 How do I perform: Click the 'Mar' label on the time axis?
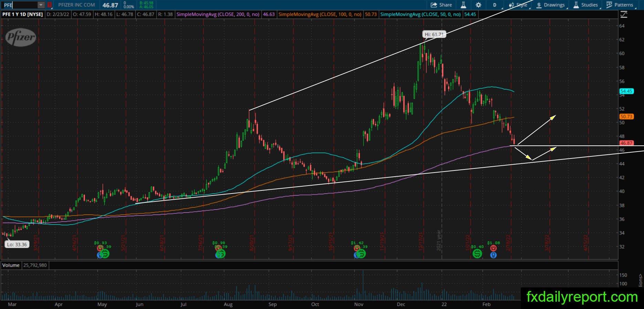coord(12,304)
